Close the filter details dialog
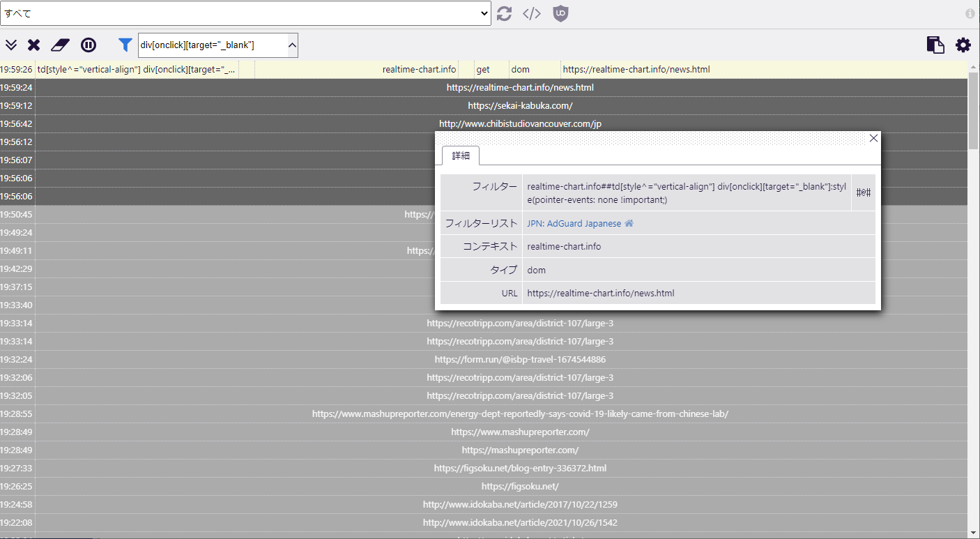 point(873,137)
